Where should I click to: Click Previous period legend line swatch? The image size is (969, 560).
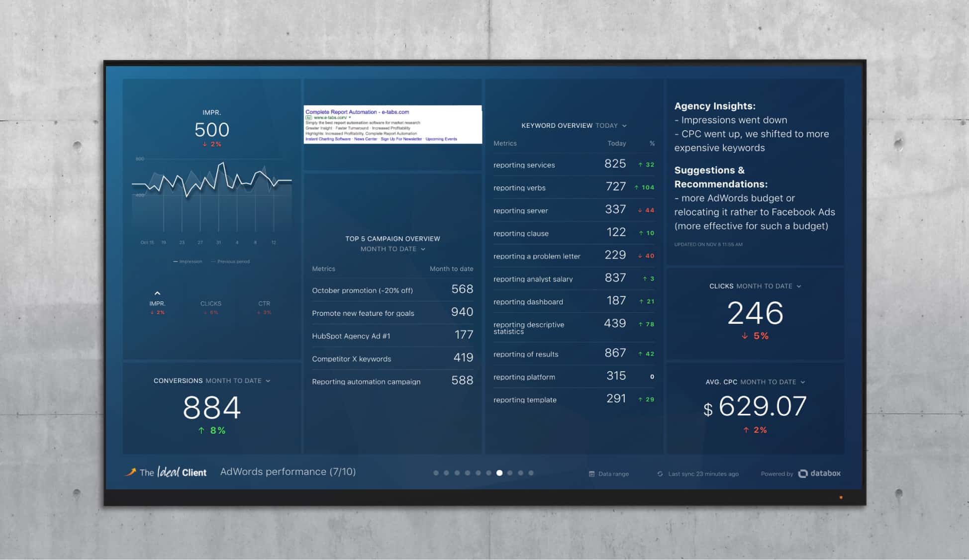213,262
